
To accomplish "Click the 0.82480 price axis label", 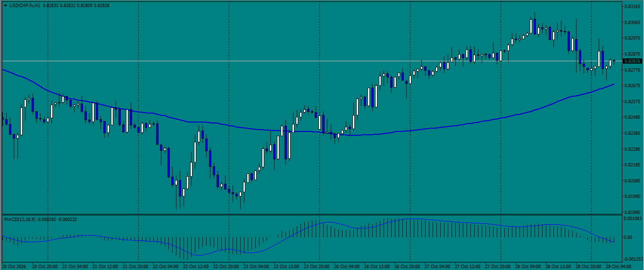I will tap(632, 117).
